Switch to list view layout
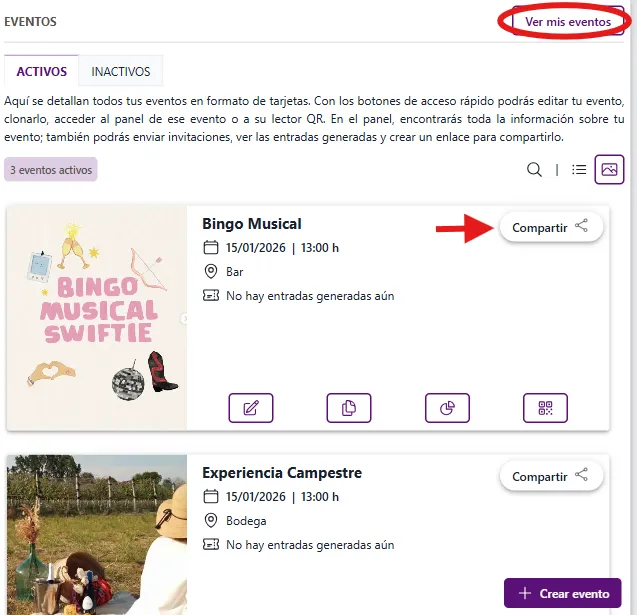 [x=579, y=169]
